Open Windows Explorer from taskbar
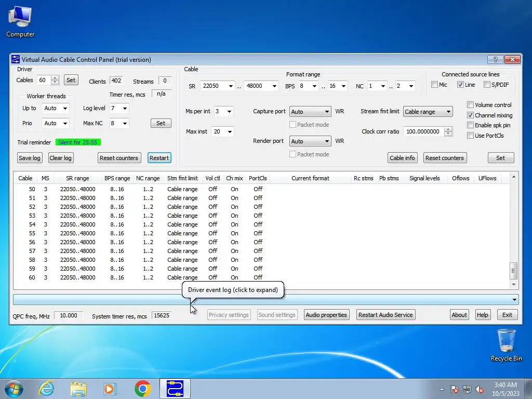 (x=78, y=389)
